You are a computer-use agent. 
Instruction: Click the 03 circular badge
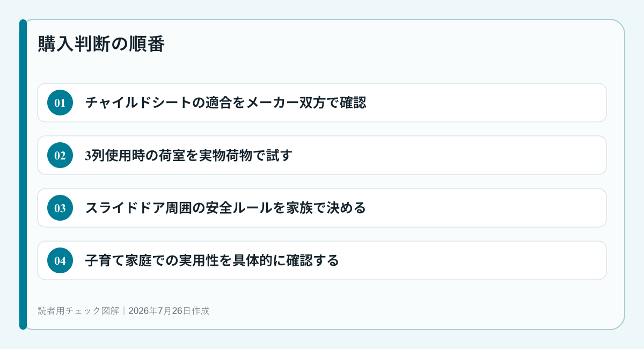(60, 208)
